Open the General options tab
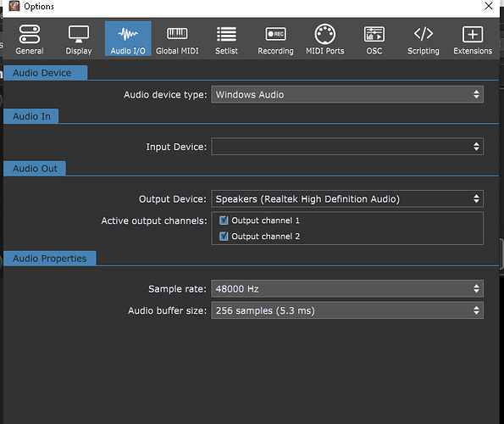Image resolution: width=504 pixels, height=424 pixels. (30, 39)
